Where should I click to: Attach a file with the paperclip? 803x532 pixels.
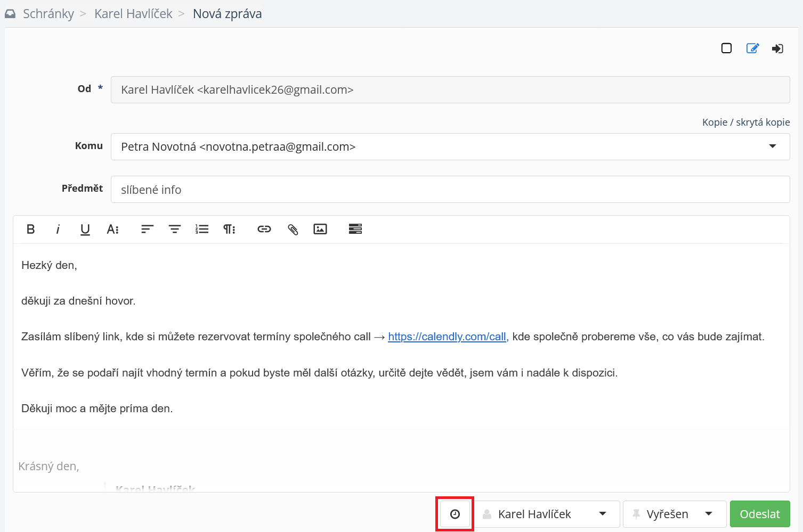[293, 229]
